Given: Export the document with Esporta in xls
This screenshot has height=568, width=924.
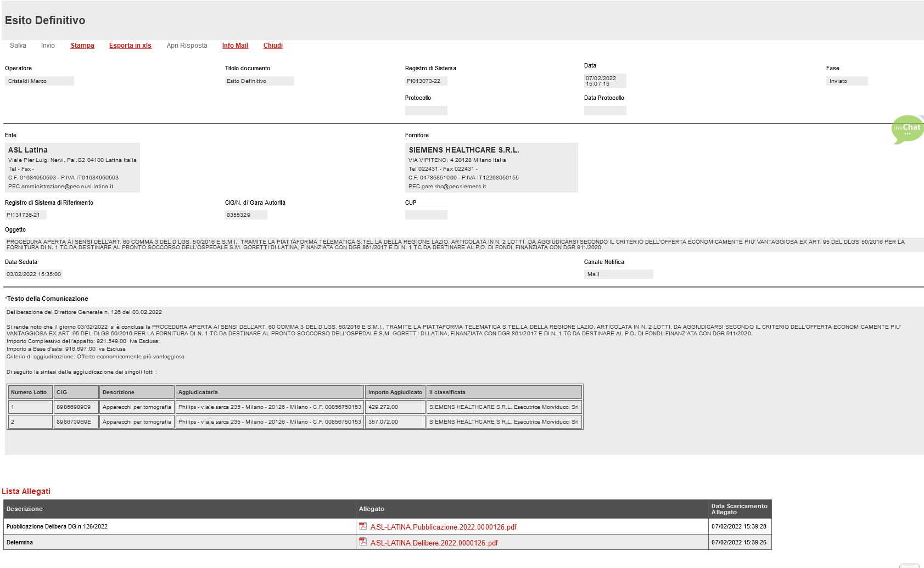Looking at the screenshot, I should (x=130, y=46).
